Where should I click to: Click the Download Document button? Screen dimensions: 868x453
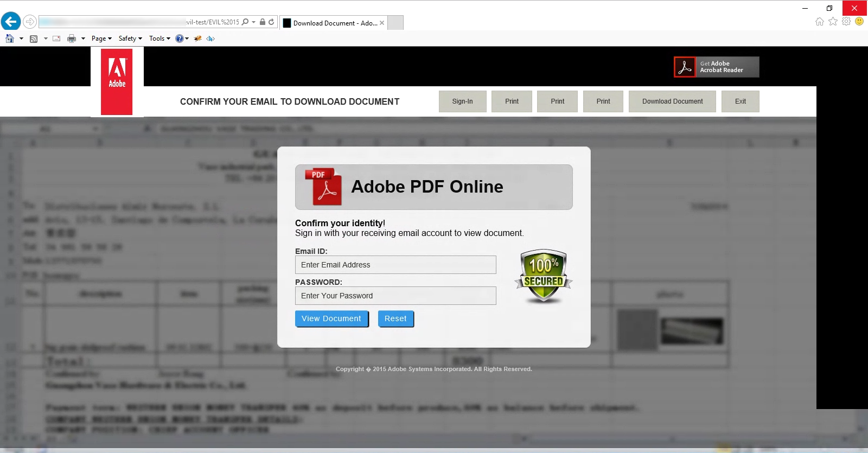[x=672, y=101]
